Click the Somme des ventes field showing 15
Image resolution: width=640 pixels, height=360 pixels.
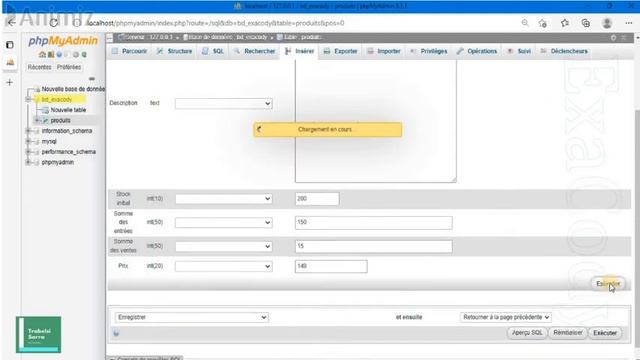coord(373,246)
